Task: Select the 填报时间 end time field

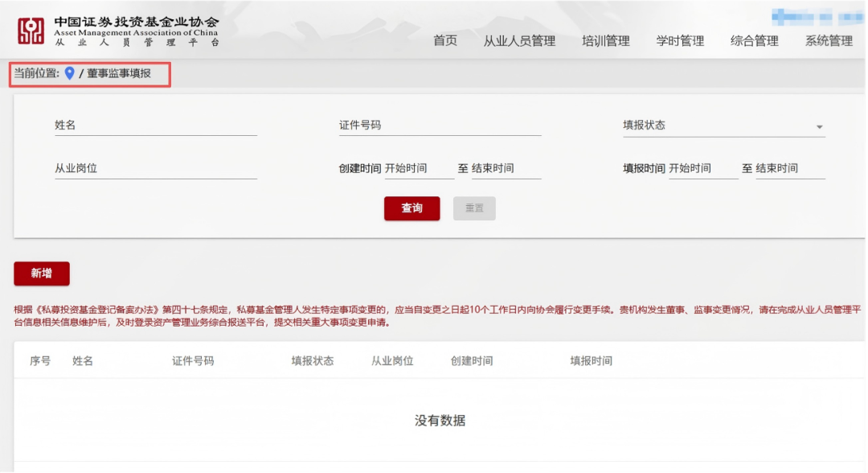Action: tap(790, 168)
